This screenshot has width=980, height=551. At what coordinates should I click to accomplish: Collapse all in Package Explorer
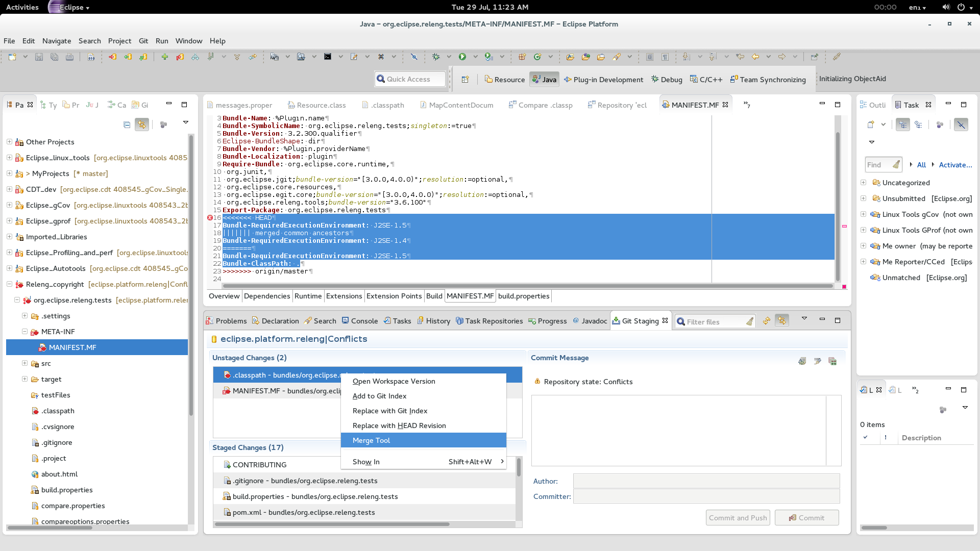[127, 124]
